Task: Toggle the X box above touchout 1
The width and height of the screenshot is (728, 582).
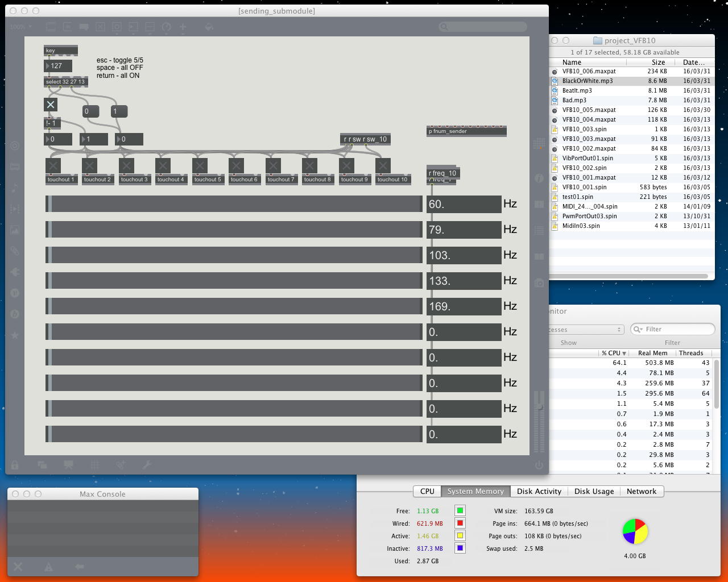Action: 53,166
